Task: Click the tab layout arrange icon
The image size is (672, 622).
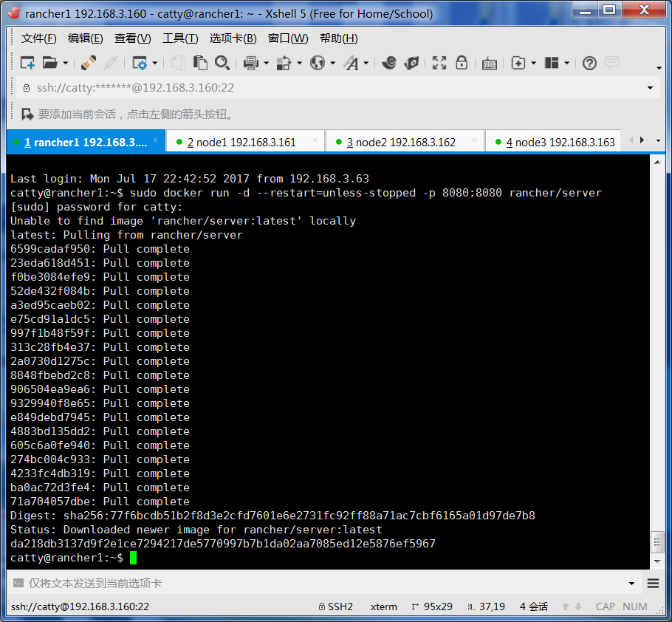Action: point(552,63)
